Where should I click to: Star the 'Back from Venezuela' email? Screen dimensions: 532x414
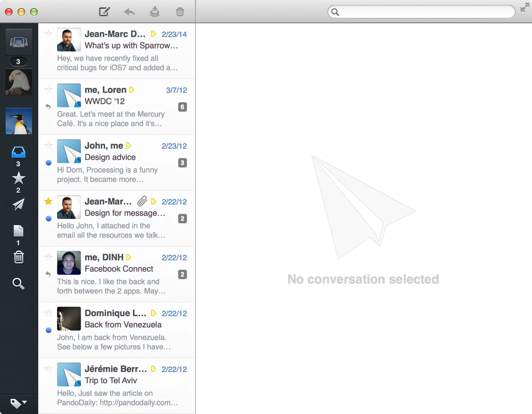(48, 313)
